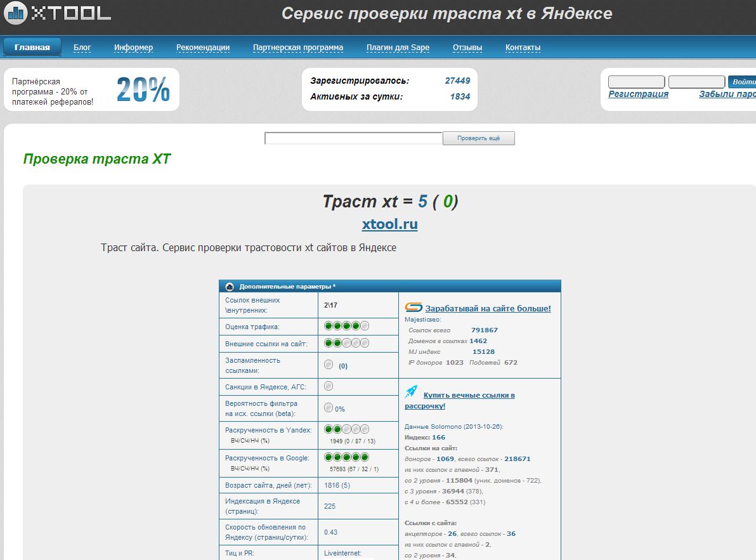Click the site URL check input field
Screen dimensions: 756x560
(353, 138)
